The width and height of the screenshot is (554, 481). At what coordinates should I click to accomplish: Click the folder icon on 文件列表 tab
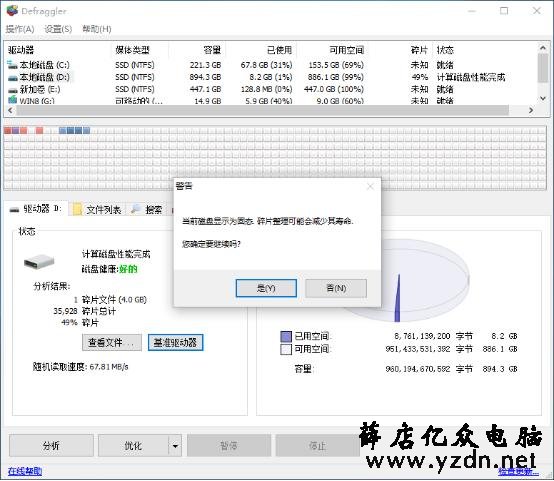pos(77,210)
